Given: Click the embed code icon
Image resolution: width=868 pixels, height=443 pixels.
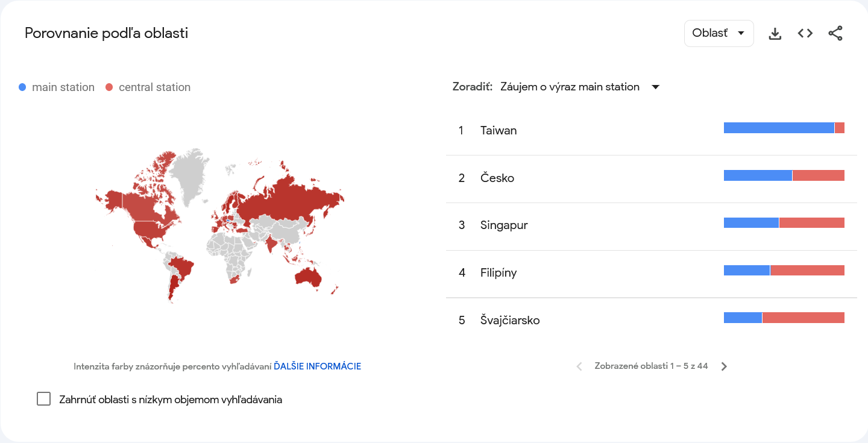Looking at the screenshot, I should click(x=805, y=34).
